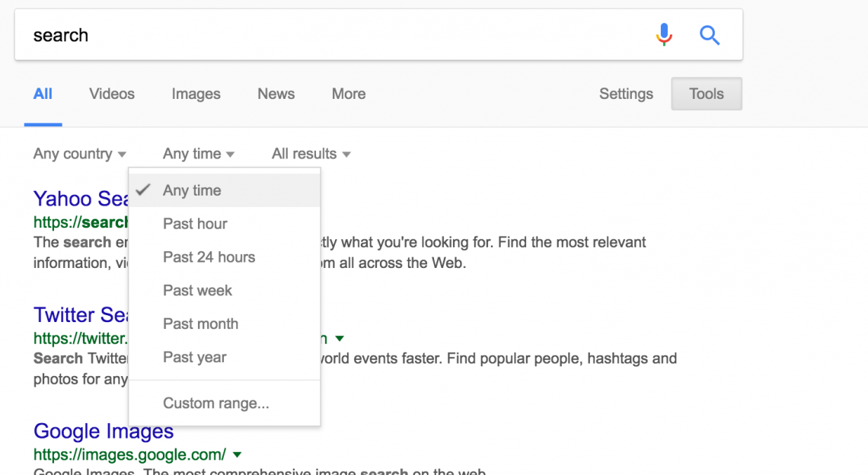868x475 pixels.
Task: Open the Any country dropdown
Action: [x=79, y=153]
